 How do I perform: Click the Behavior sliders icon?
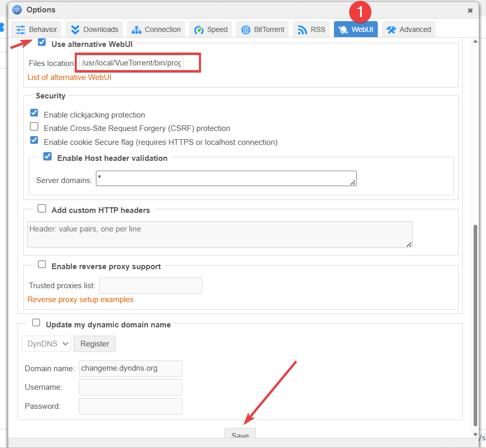pos(21,30)
